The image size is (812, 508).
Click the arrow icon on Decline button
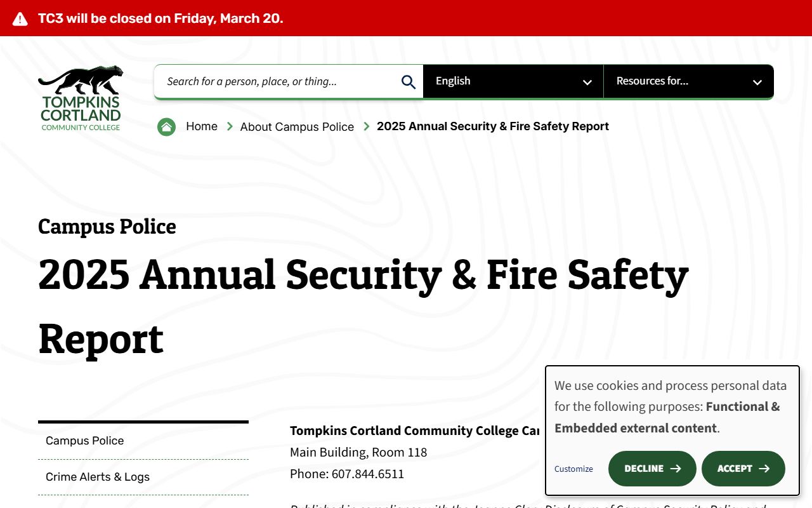pyautogui.click(x=676, y=469)
